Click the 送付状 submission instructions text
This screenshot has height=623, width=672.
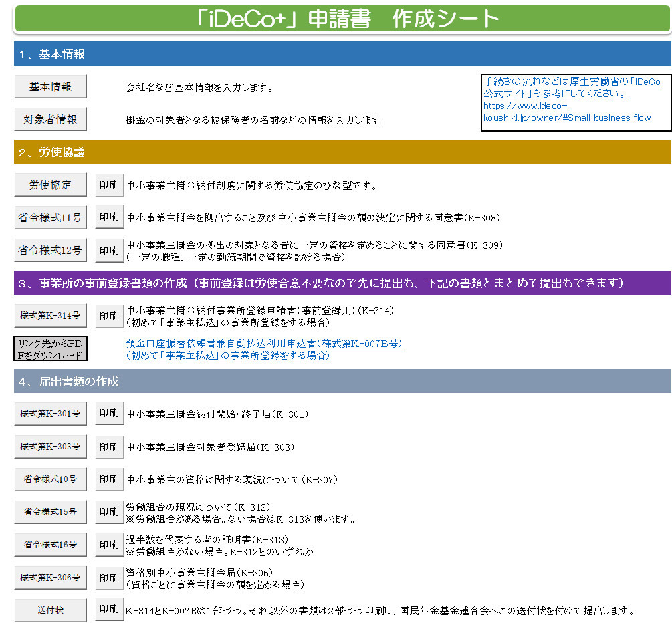coord(379,610)
